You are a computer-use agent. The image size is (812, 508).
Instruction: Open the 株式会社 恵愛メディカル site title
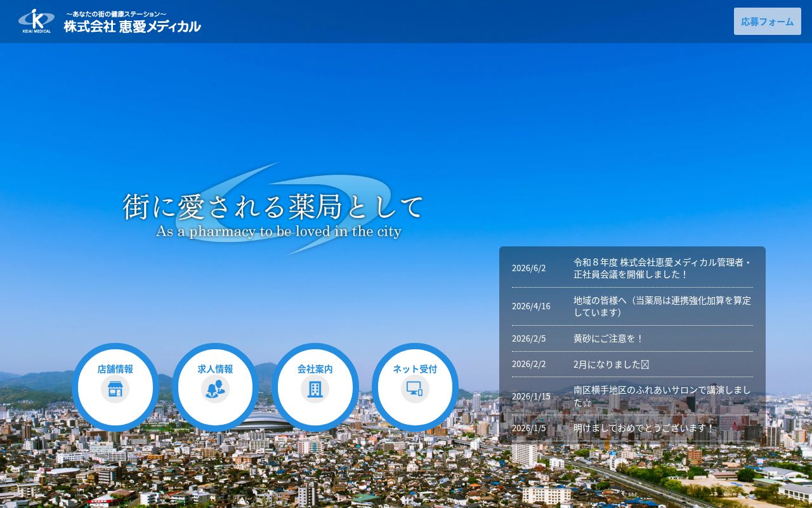pyautogui.click(x=132, y=27)
